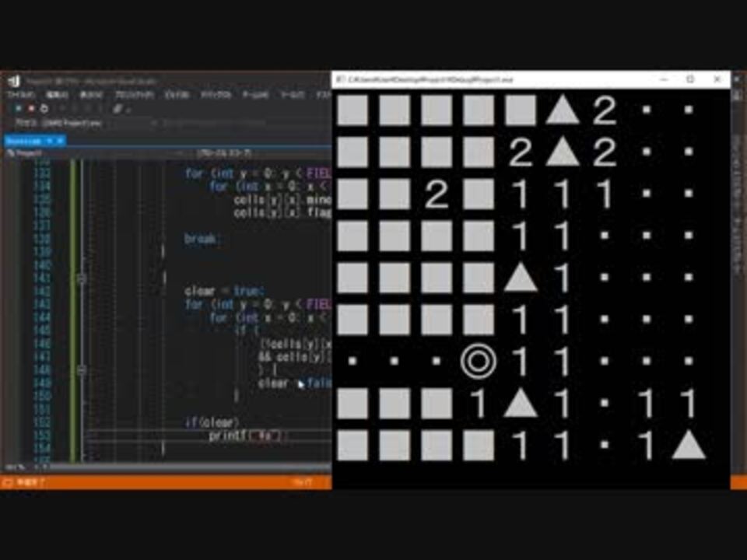Click the status bar icon at bottom left

[7, 482]
